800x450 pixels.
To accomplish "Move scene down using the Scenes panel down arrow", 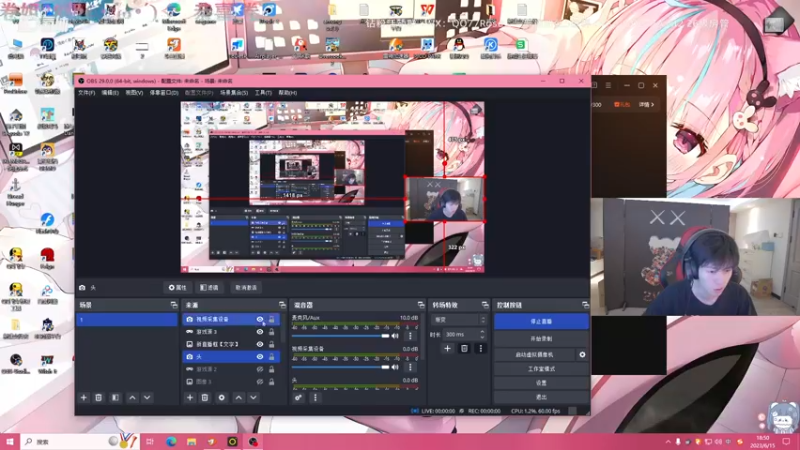I will pyautogui.click(x=147, y=397).
